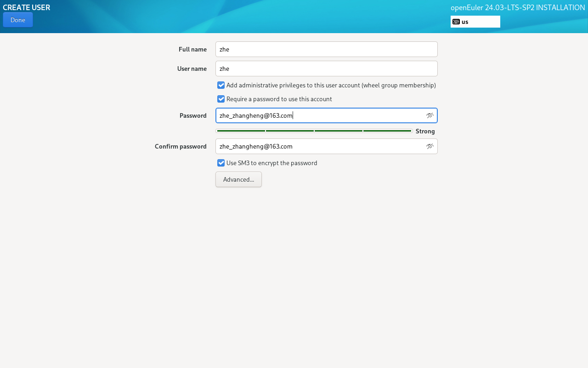Click the green password strength bar

click(314, 131)
